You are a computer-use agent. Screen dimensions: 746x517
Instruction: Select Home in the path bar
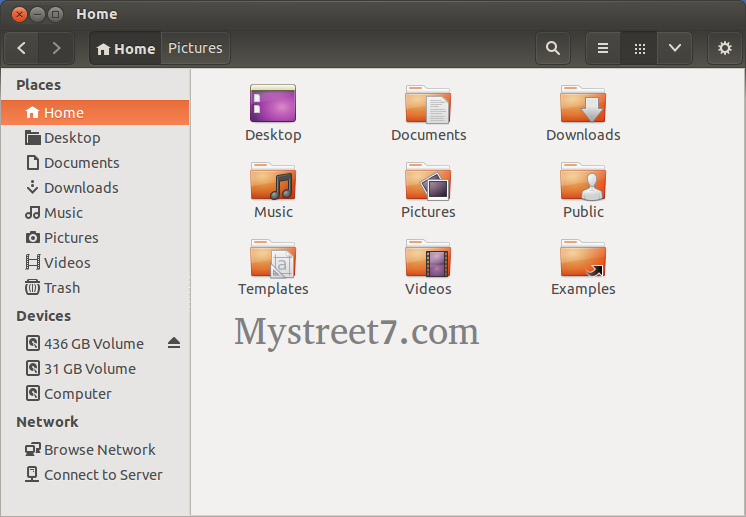pos(126,48)
